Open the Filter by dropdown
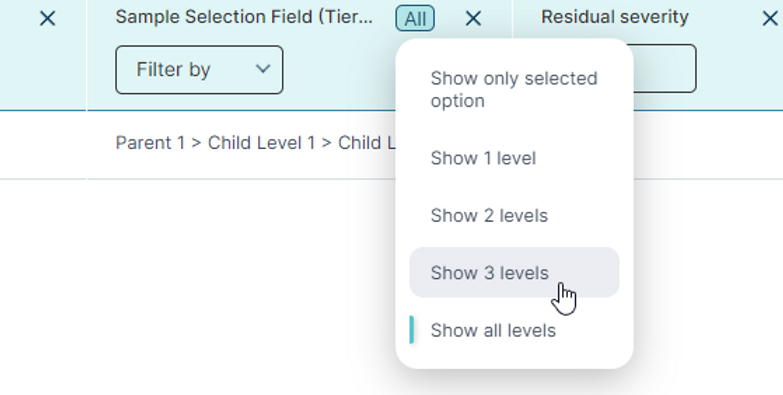 click(199, 69)
